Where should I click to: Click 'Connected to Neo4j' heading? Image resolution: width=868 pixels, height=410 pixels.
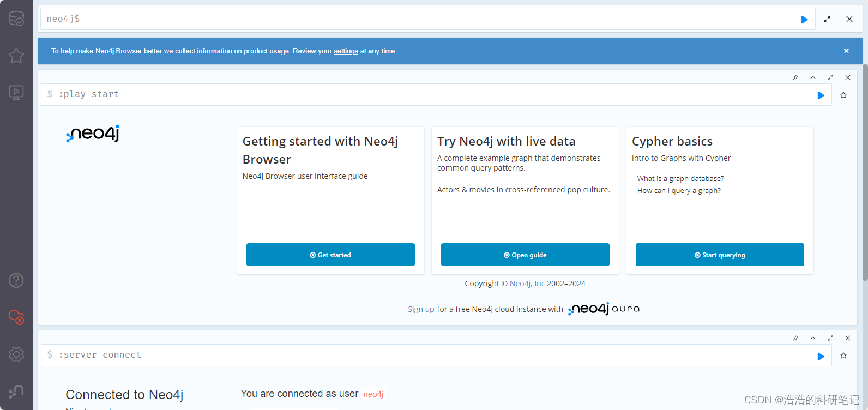[124, 395]
